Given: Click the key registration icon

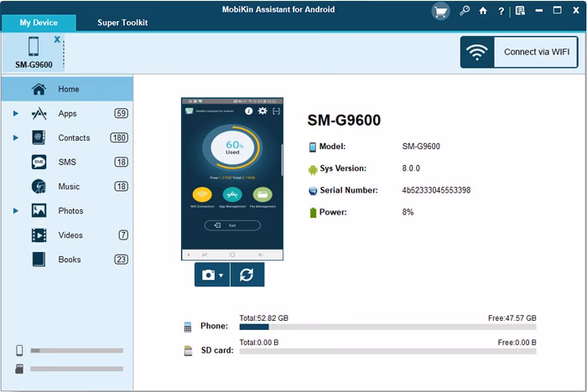Looking at the screenshot, I should [x=465, y=11].
